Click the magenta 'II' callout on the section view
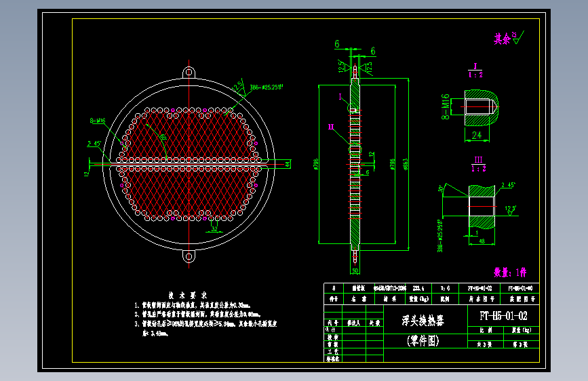This screenshot has width=588, height=381. (x=331, y=127)
